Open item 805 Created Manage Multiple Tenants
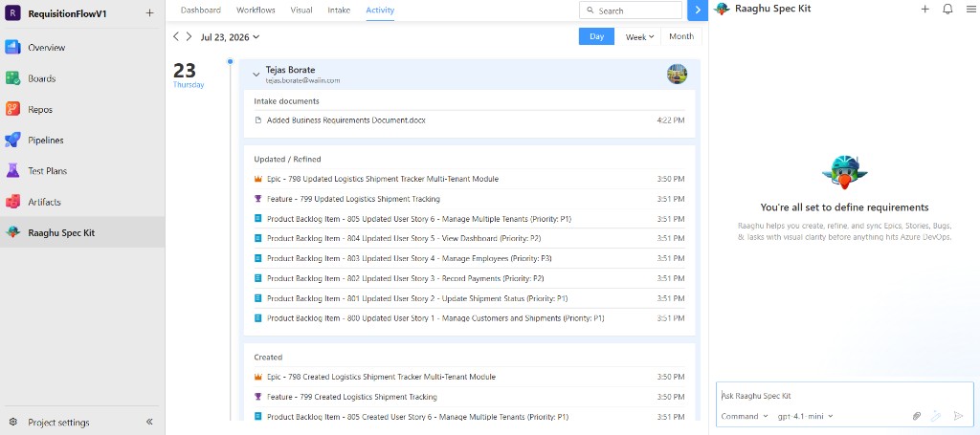This screenshot has height=435, width=980. click(469, 417)
